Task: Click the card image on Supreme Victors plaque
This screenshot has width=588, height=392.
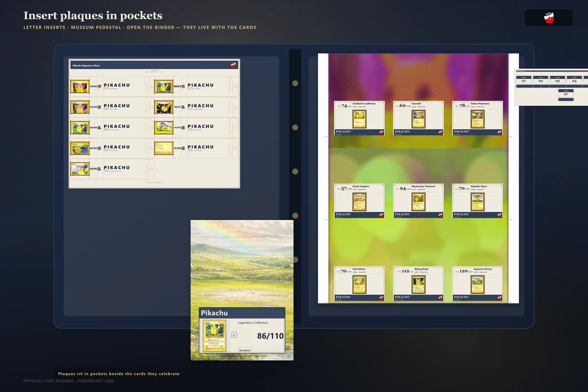Action: (478, 284)
